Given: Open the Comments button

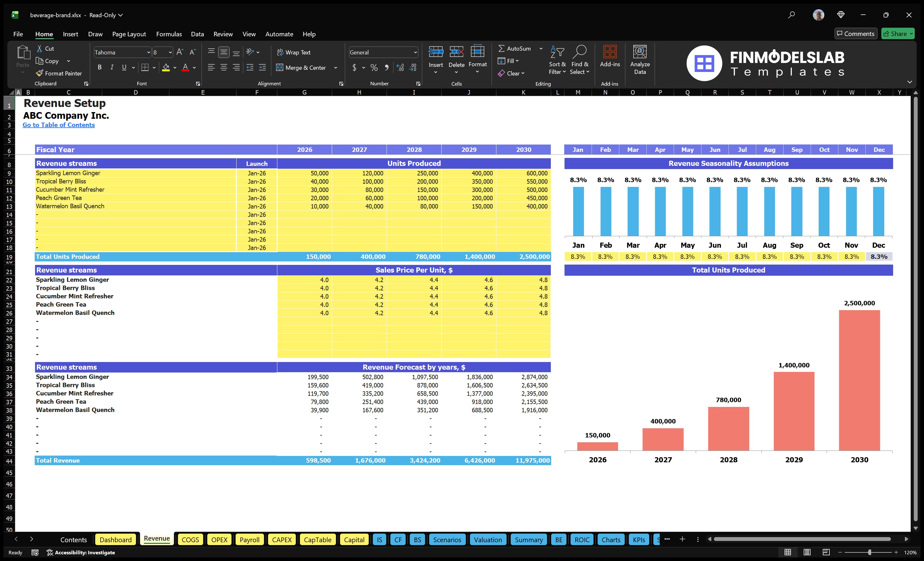Looking at the screenshot, I should 855,34.
